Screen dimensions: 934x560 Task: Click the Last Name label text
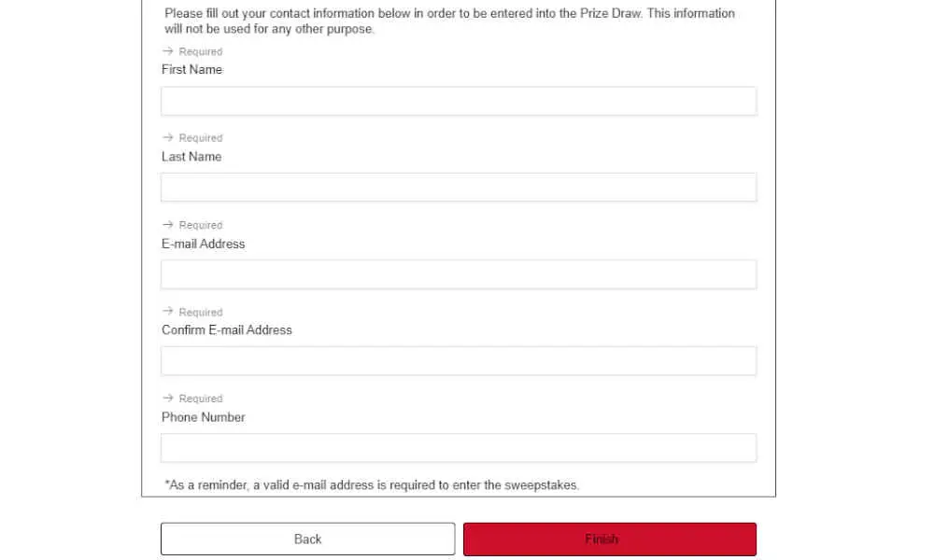click(x=191, y=157)
